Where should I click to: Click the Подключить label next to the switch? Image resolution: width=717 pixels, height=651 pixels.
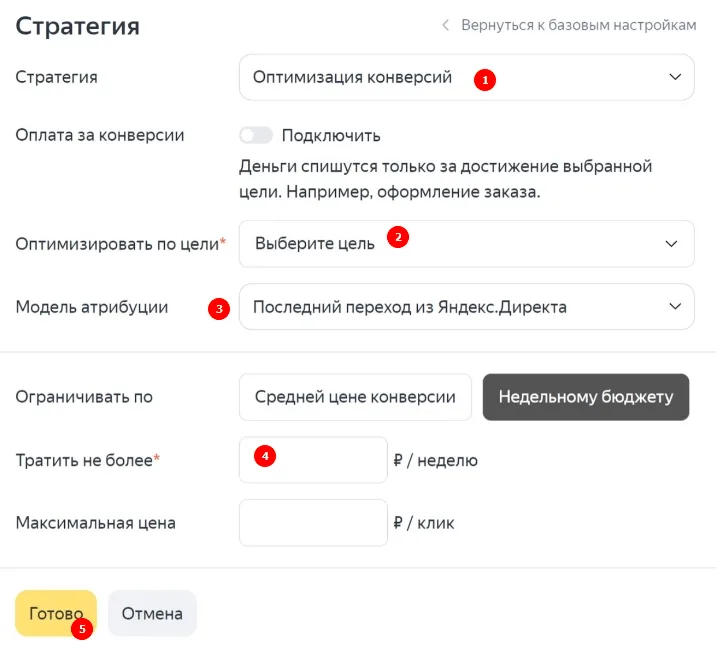tap(331, 136)
